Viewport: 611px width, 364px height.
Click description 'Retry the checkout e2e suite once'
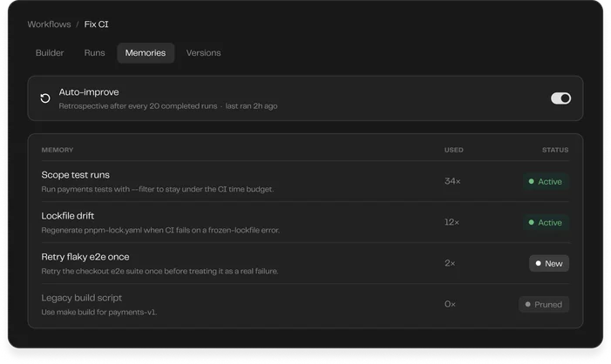coord(160,271)
